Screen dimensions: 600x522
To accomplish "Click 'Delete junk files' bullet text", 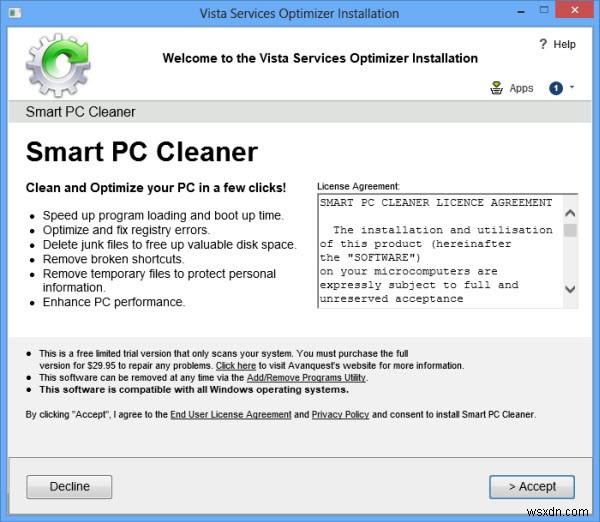I will click(x=170, y=245).
